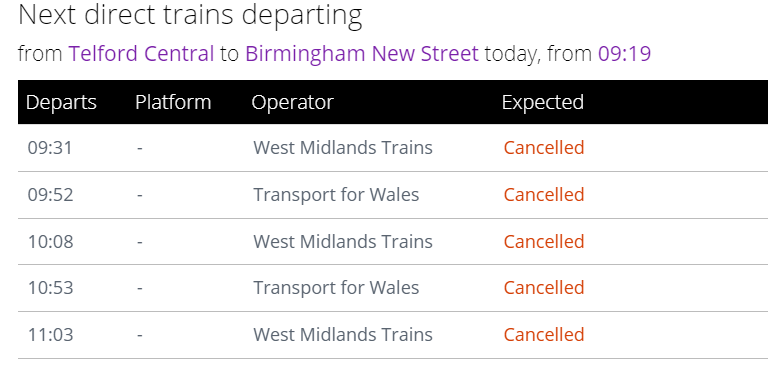Screen dimensions: 776x386
Task: Select the 11:03 departure time
Action: (50, 335)
